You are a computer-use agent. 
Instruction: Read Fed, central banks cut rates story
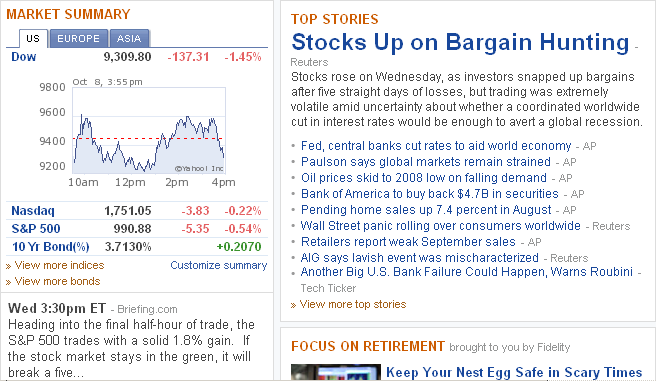(x=436, y=146)
